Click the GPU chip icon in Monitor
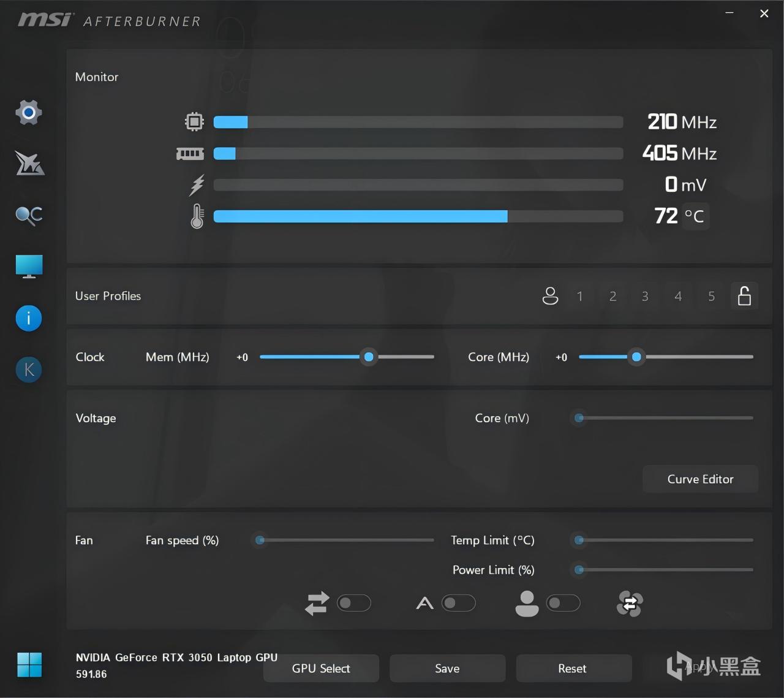Image resolution: width=784 pixels, height=698 pixels. click(194, 122)
